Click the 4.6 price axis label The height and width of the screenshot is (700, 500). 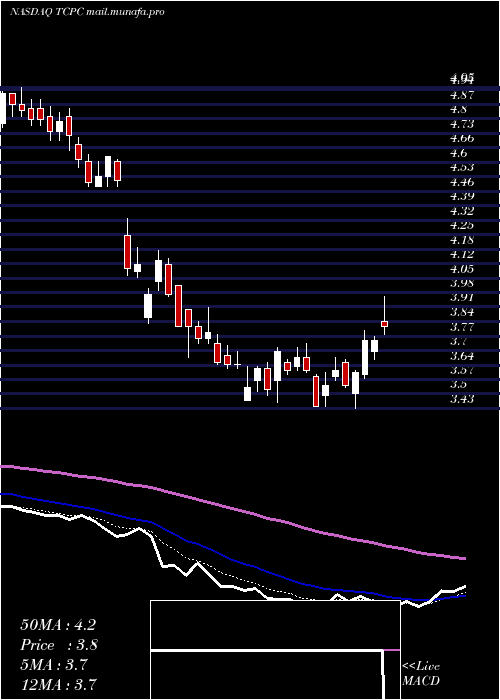pyautogui.click(x=459, y=153)
